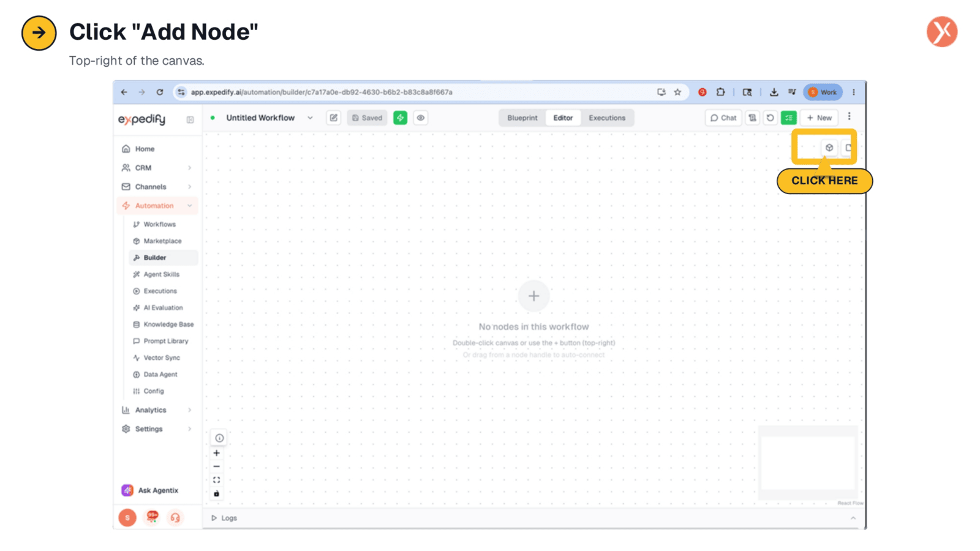
Task: Click the New button
Action: coord(820,118)
